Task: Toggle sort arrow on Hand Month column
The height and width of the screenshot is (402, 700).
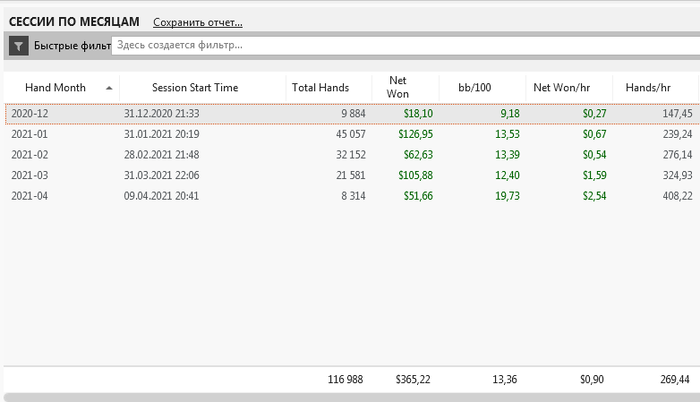Action: (x=108, y=88)
